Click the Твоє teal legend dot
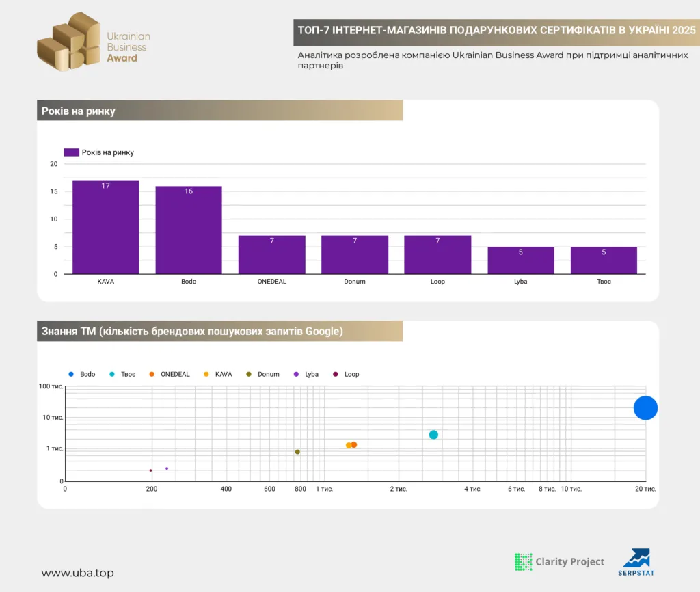Image resolution: width=700 pixels, height=592 pixels. coord(112,374)
